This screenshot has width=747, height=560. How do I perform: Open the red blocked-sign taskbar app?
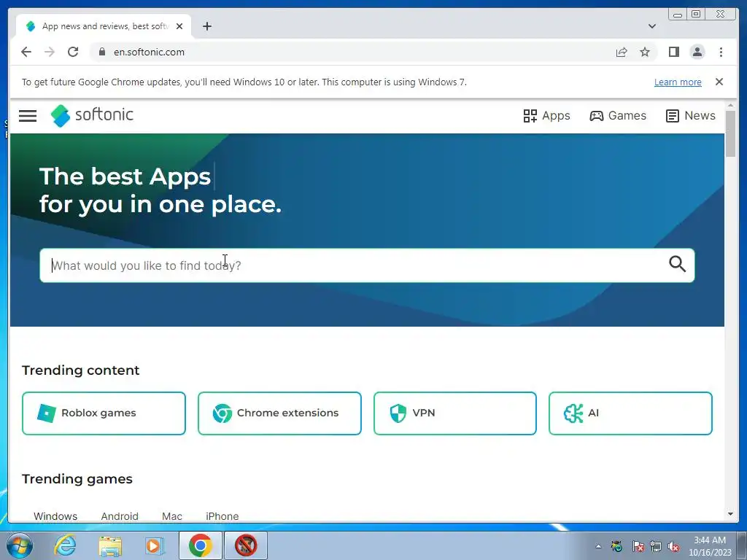[x=246, y=545]
